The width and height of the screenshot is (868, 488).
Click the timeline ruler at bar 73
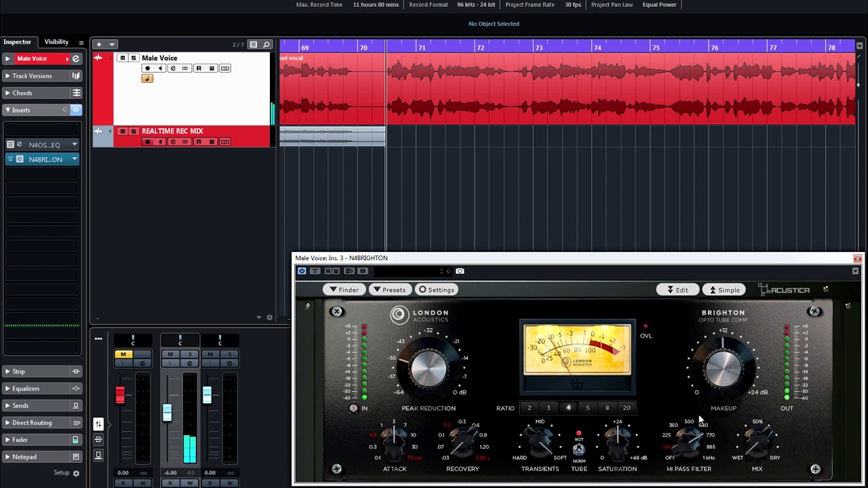click(x=538, y=47)
